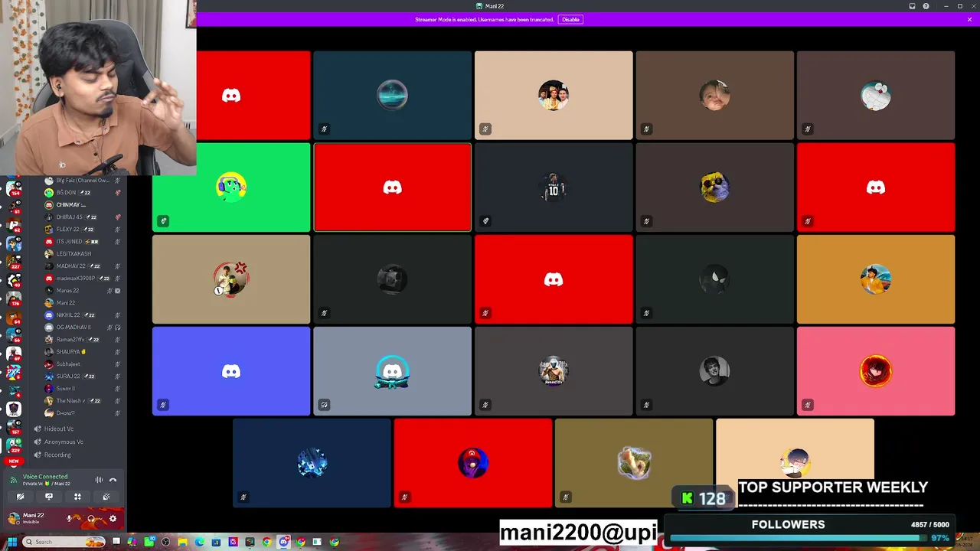This screenshot has width=980, height=551.
Task: Open the noise suppression waveform icon
Action: (99, 480)
